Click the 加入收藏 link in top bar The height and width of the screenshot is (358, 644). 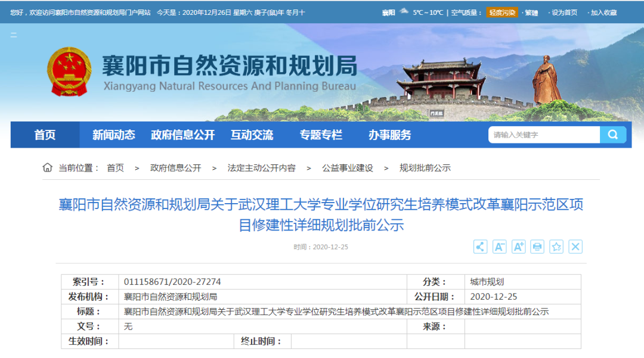click(x=603, y=13)
